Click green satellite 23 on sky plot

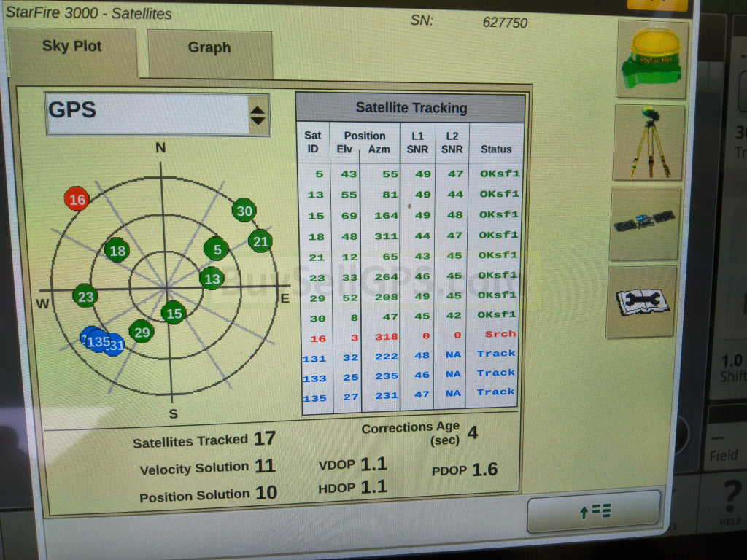[x=86, y=297]
